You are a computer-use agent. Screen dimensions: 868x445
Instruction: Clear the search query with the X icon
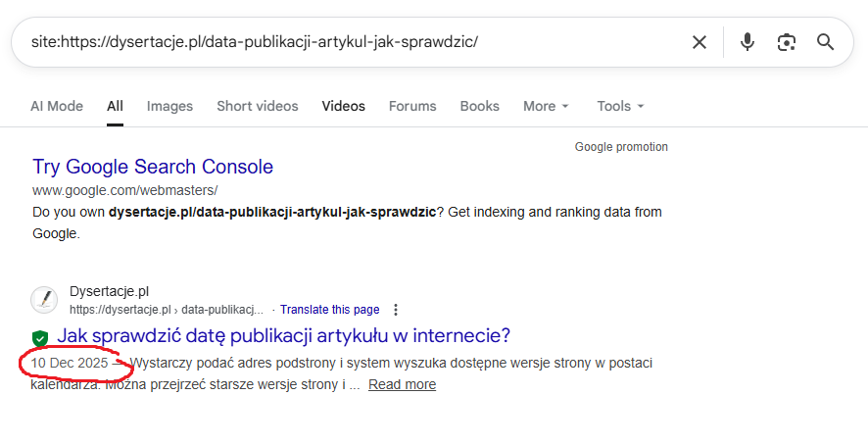pos(699,42)
